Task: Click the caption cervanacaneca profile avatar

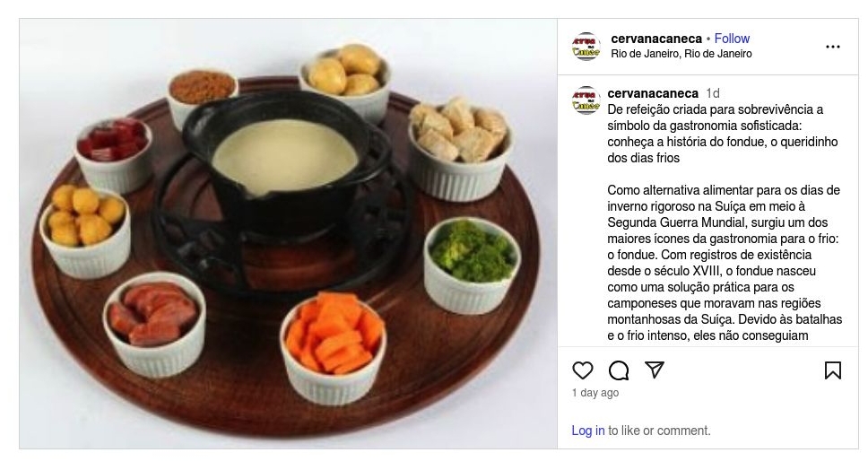Action: 586,100
